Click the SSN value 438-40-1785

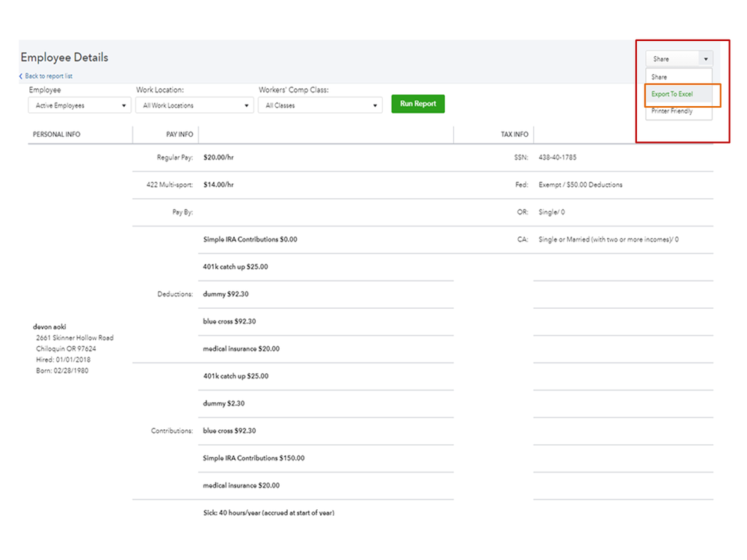click(557, 158)
